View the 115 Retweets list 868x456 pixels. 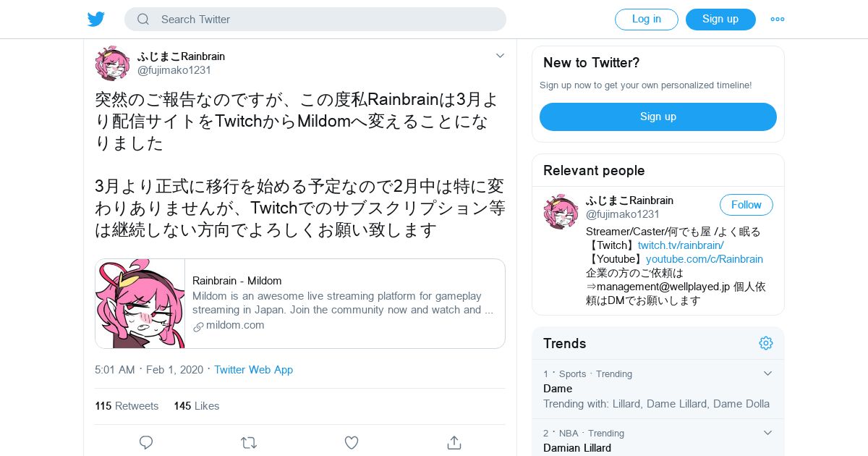(x=127, y=406)
